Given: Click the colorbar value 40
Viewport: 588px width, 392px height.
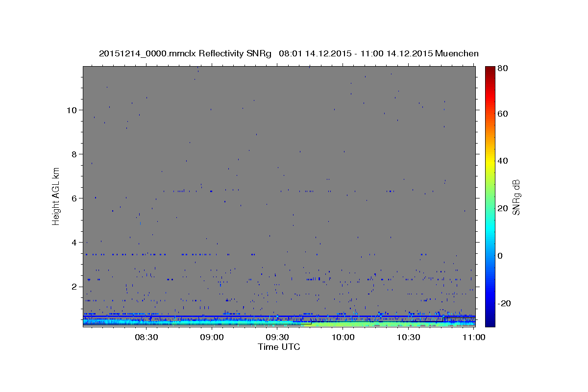Looking at the screenshot, I should point(504,161).
